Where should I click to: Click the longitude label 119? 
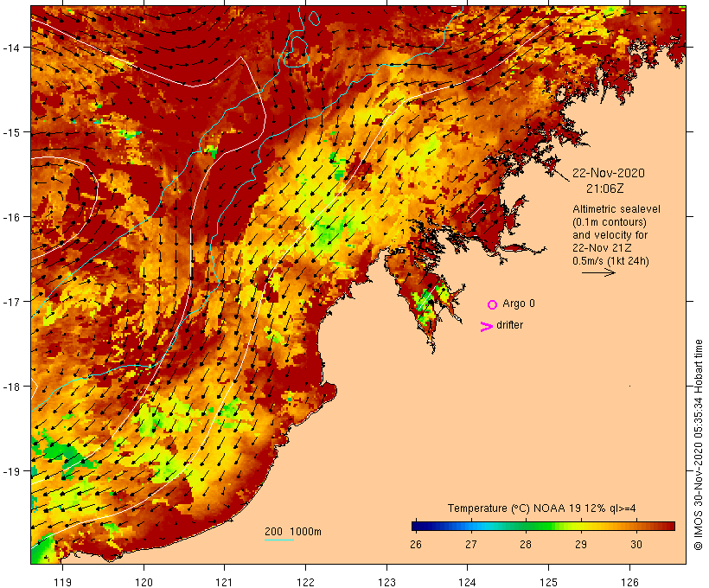pyautogui.click(x=62, y=582)
